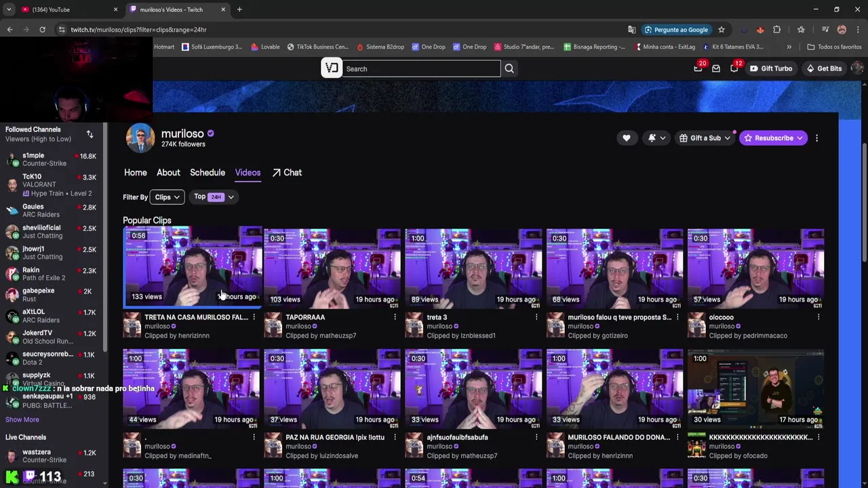This screenshot has width=868, height=488.
Task: Open the Chrome three-dot menu
Action: tap(858, 30)
